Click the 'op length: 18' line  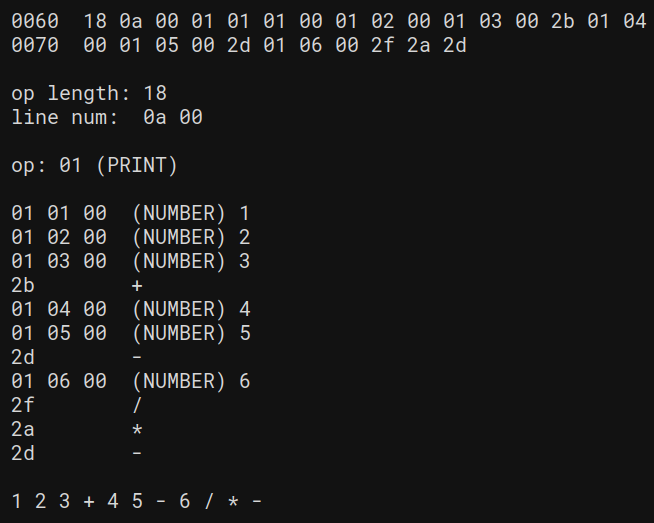pos(89,93)
